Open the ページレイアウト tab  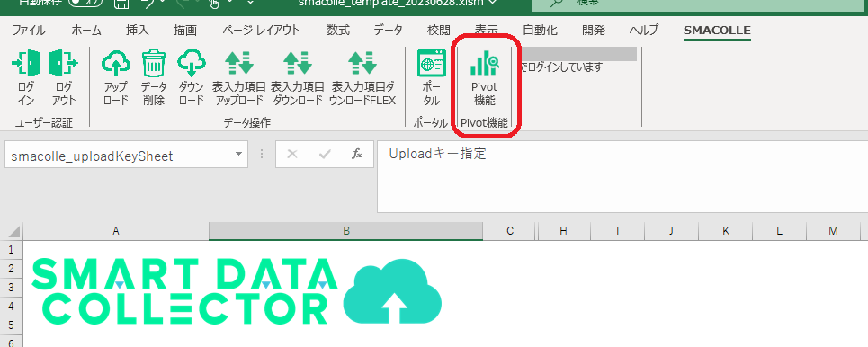(x=261, y=31)
